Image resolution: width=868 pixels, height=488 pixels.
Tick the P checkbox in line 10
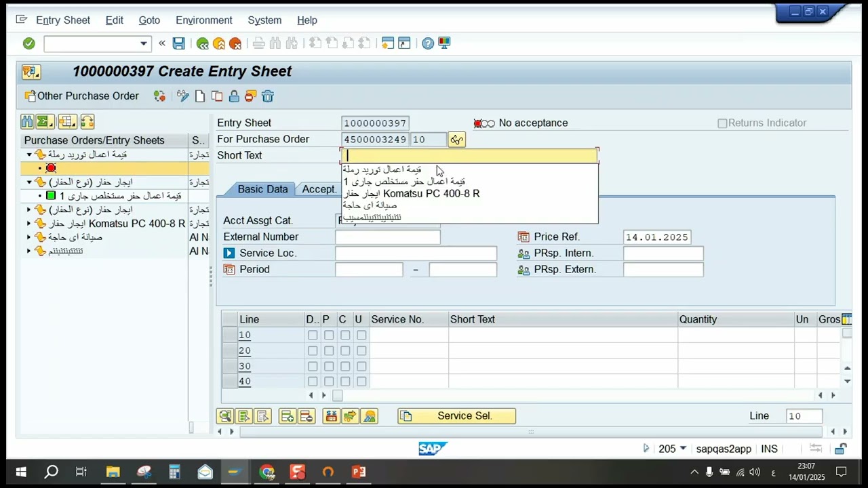329,335
